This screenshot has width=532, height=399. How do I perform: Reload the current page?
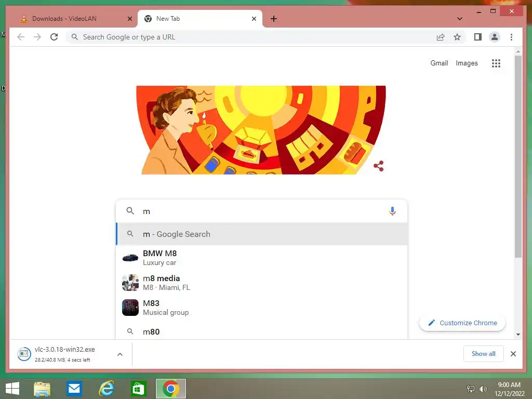click(x=54, y=37)
